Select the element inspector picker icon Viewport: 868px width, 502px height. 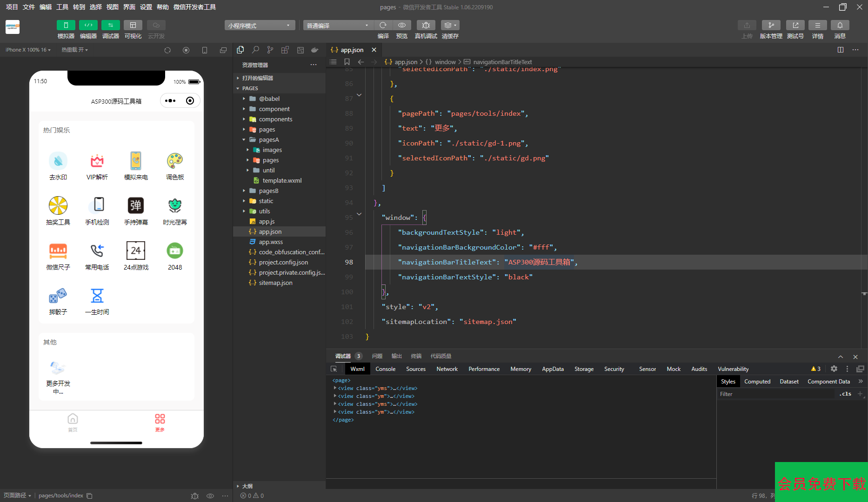(334, 369)
